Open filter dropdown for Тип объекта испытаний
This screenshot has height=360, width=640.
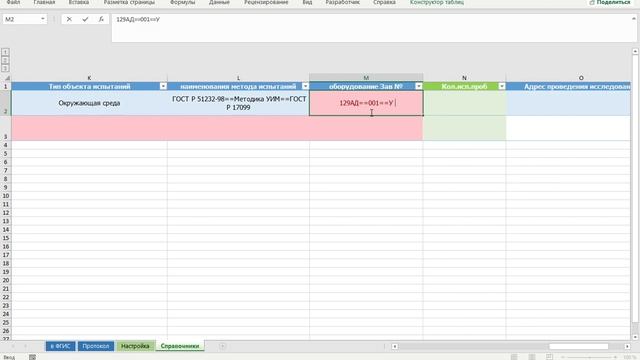coord(163,86)
